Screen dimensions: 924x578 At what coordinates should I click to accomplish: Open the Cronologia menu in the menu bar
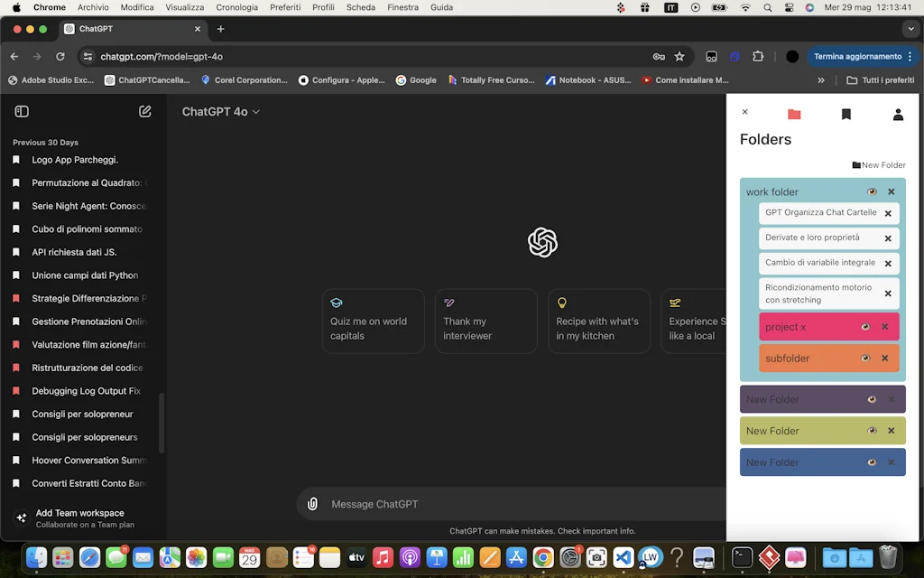(236, 7)
